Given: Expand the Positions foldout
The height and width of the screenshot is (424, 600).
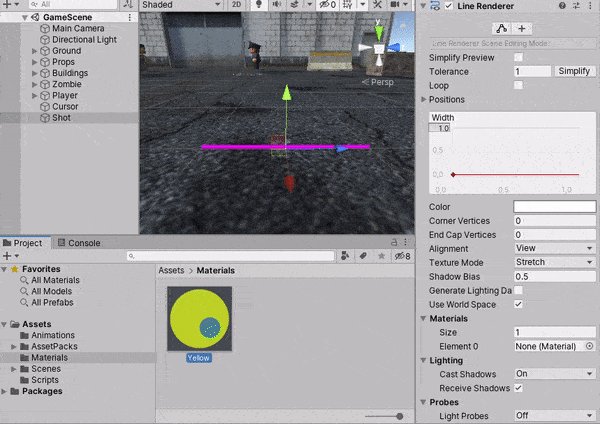Looking at the screenshot, I should tap(424, 99).
